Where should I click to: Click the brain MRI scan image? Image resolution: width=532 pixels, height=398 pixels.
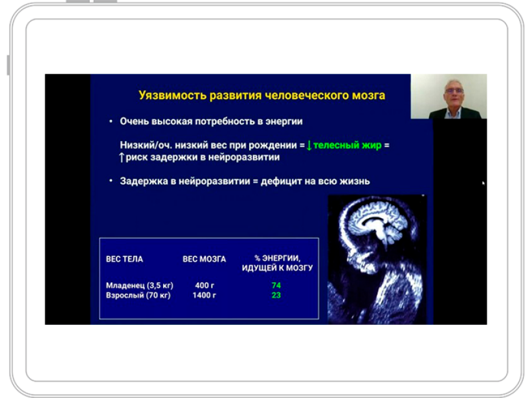(x=377, y=260)
